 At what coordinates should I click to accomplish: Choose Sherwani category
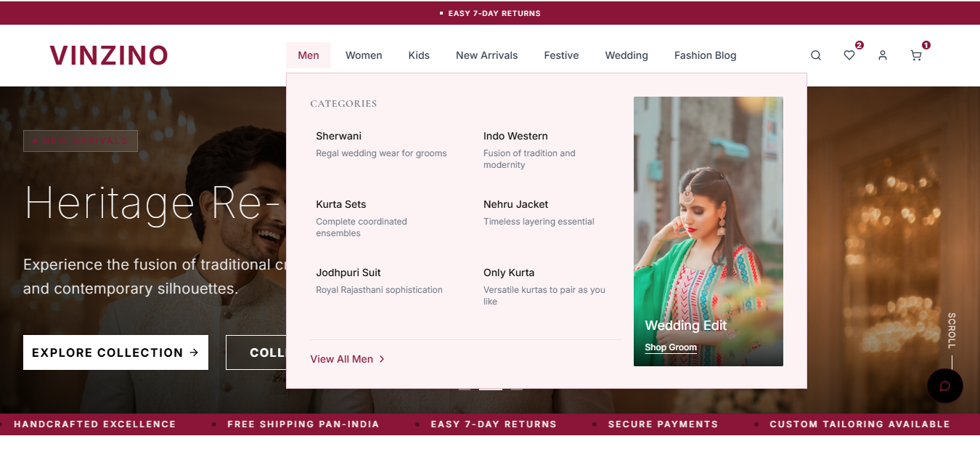[x=339, y=136]
